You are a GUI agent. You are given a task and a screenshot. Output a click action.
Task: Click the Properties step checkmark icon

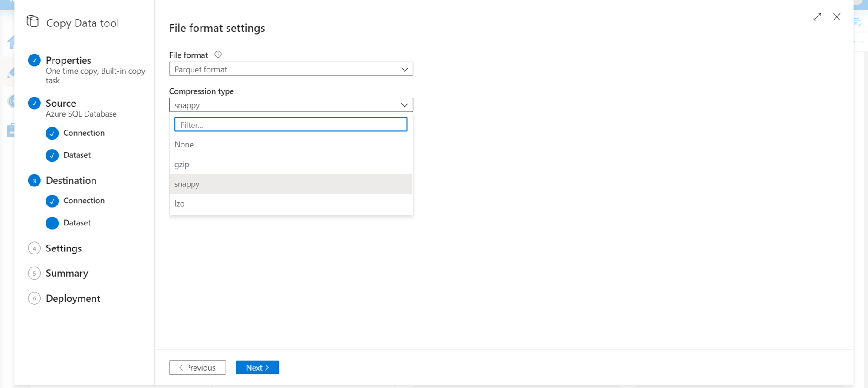34,60
